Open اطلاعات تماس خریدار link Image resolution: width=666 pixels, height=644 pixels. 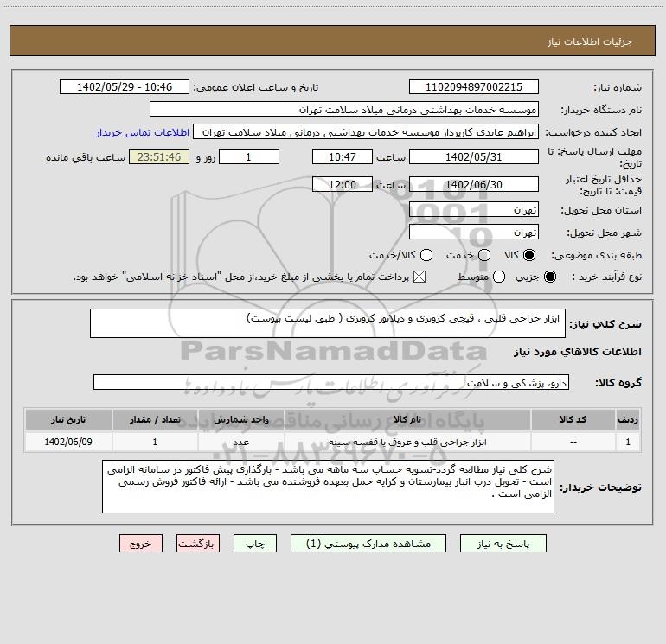pos(143,132)
